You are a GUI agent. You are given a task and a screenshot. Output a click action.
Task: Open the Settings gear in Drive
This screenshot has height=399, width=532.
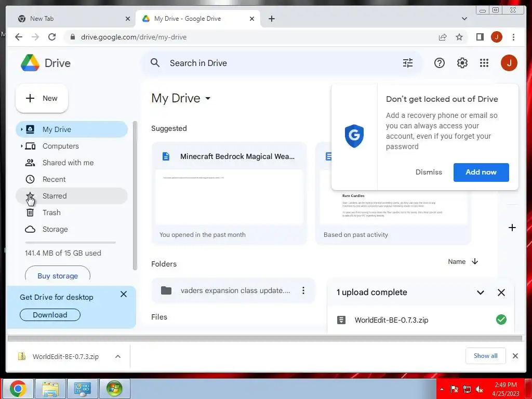tap(462, 63)
